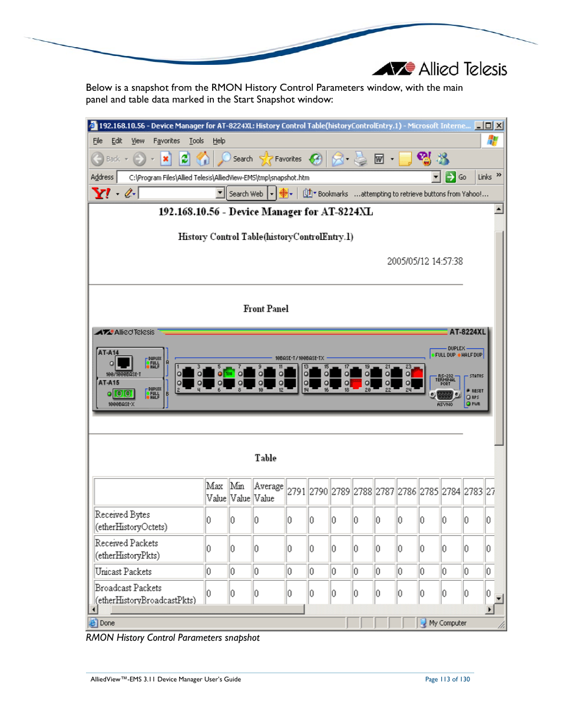Click the Max Value column header

click(216, 492)
